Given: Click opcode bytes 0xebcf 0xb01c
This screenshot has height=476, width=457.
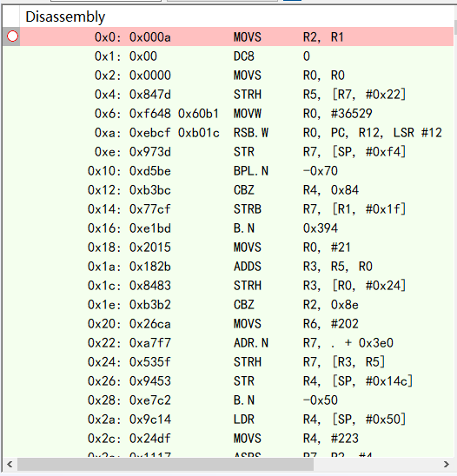Looking at the screenshot, I should 175,133.
